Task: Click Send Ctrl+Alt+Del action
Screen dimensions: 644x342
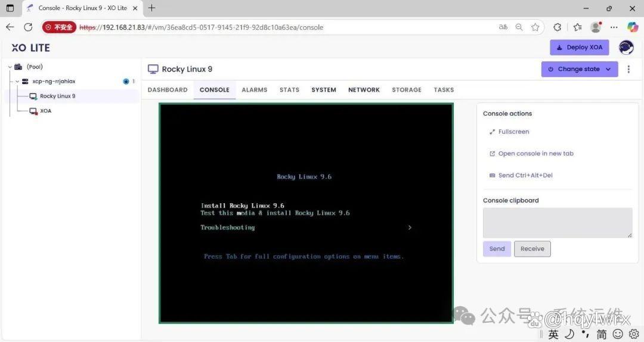Action: (521, 175)
